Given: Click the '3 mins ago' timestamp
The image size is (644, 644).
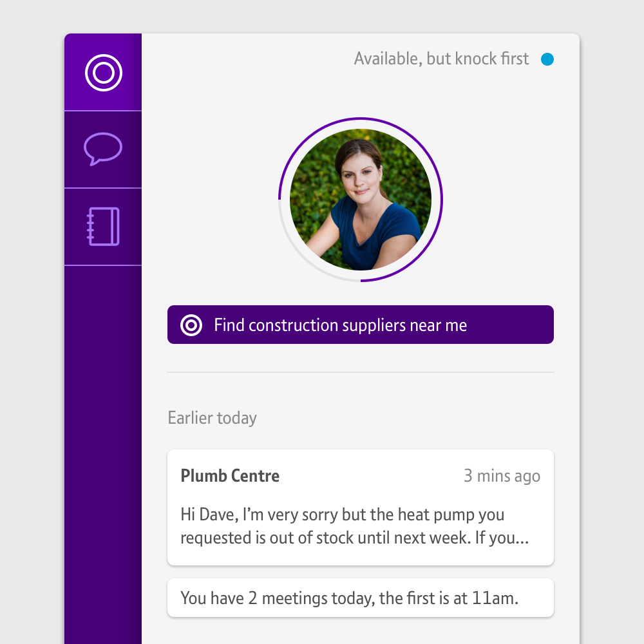Looking at the screenshot, I should [502, 476].
